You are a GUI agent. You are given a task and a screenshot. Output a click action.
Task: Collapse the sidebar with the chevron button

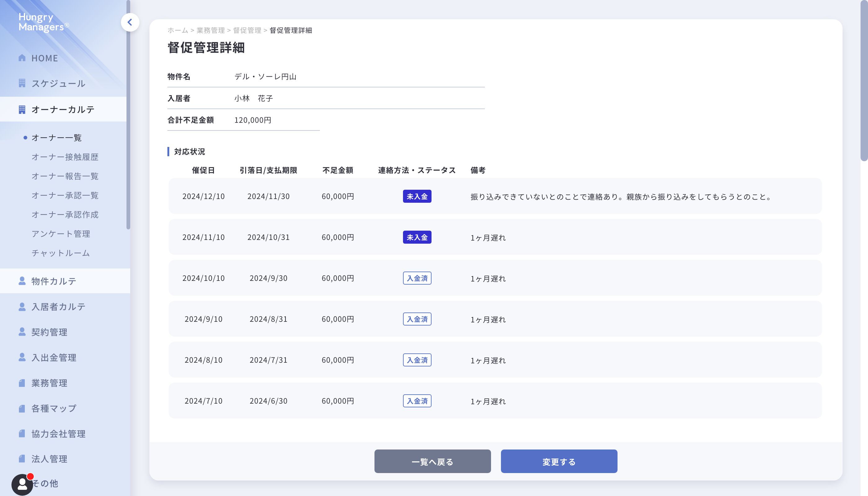[x=130, y=23]
